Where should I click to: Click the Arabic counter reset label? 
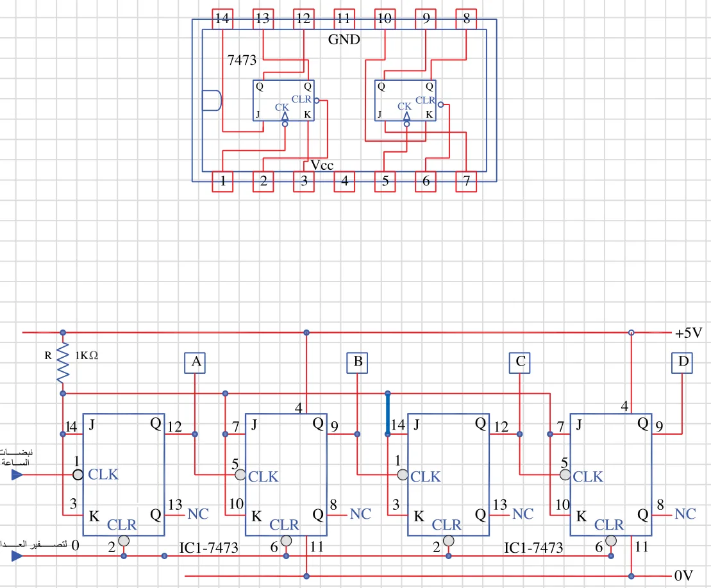(x=35, y=544)
